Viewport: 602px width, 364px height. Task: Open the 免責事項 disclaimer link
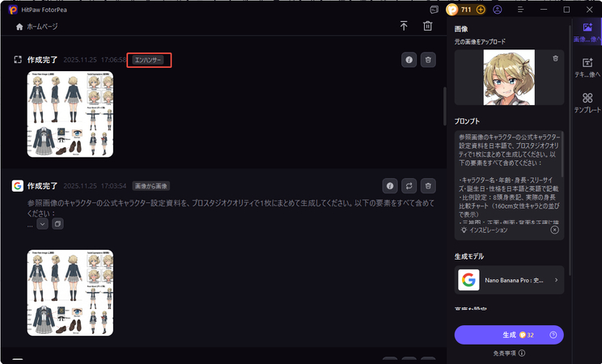tap(509, 353)
